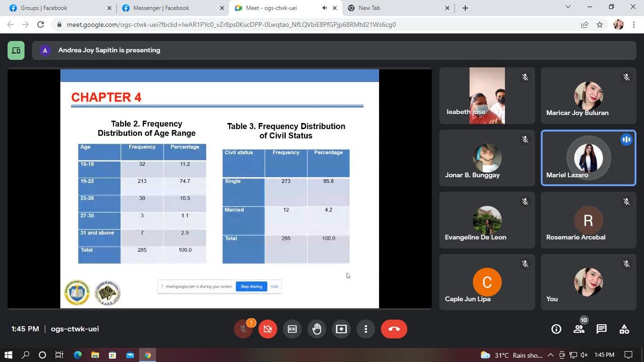This screenshot has width=644, height=362.
Task: Open Meet more options three-dot menu
Action: [366, 329]
